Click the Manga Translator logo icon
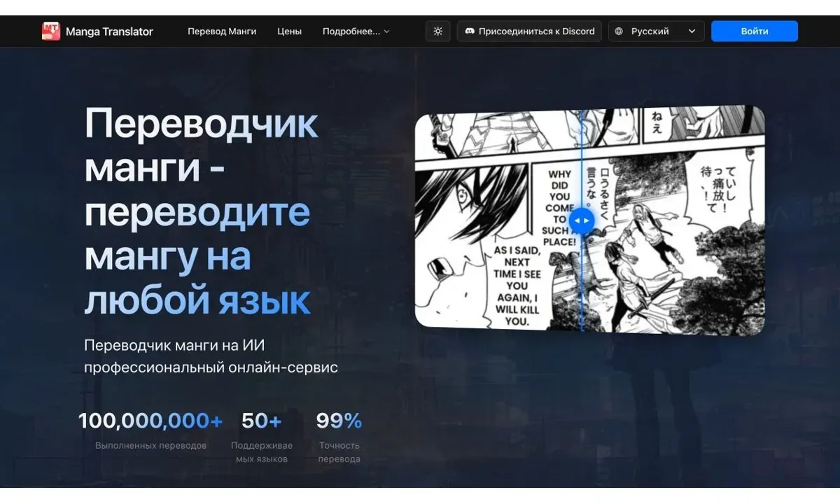 51,31
